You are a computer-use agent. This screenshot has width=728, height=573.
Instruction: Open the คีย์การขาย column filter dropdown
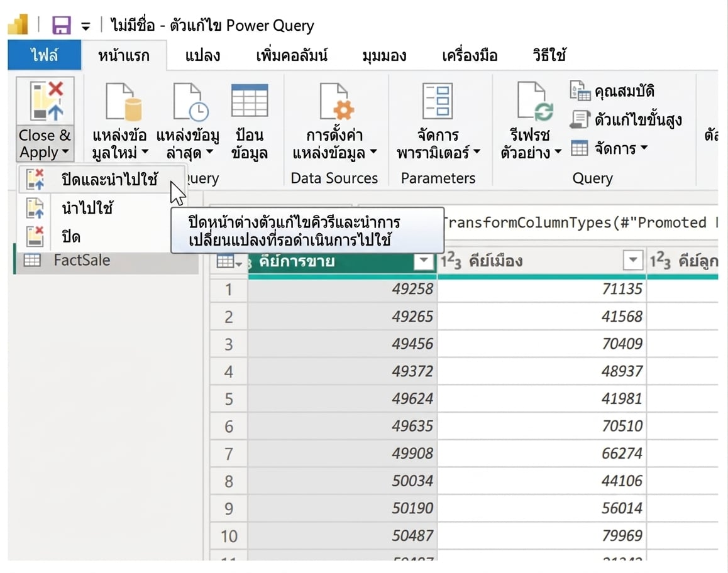point(424,261)
